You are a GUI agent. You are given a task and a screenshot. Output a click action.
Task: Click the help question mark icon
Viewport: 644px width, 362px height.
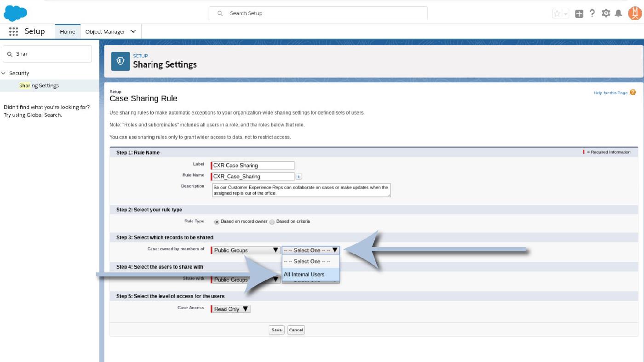point(592,13)
